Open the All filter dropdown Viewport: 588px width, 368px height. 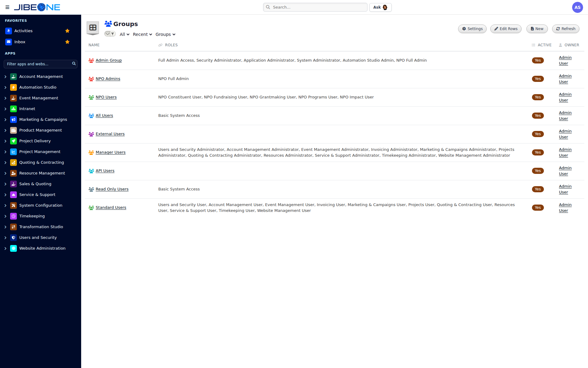(x=124, y=34)
